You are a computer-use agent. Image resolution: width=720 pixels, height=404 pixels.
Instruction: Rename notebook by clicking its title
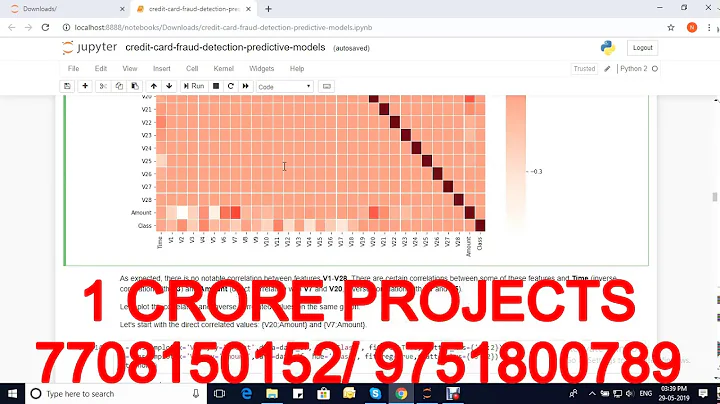point(225,47)
